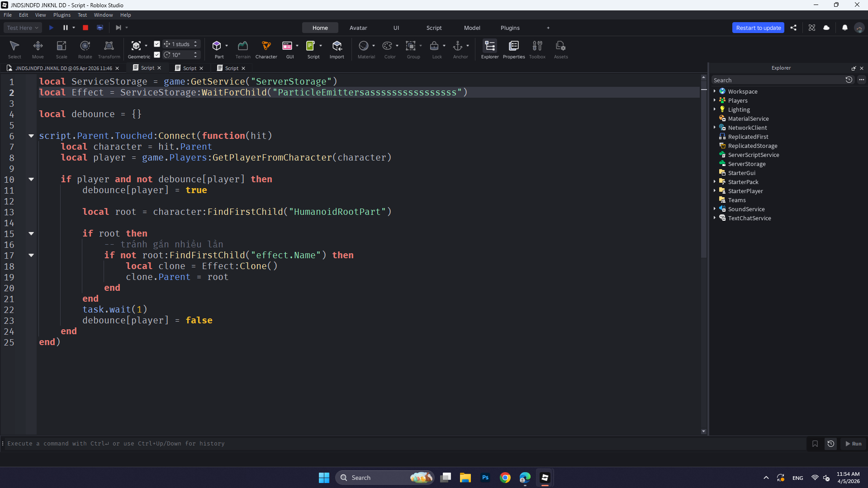Image resolution: width=868 pixels, height=488 pixels.
Task: Switch to the Avatar ribbon tab
Action: (358, 28)
